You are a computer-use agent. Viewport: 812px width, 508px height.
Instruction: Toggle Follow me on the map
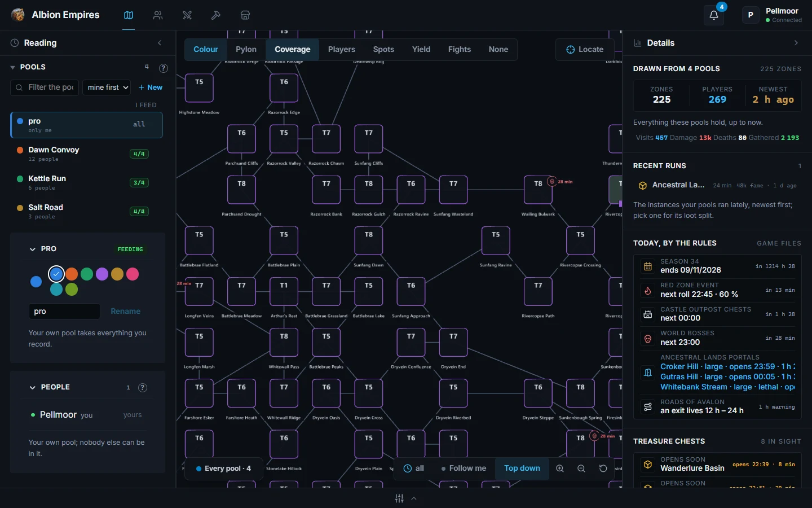(464, 468)
